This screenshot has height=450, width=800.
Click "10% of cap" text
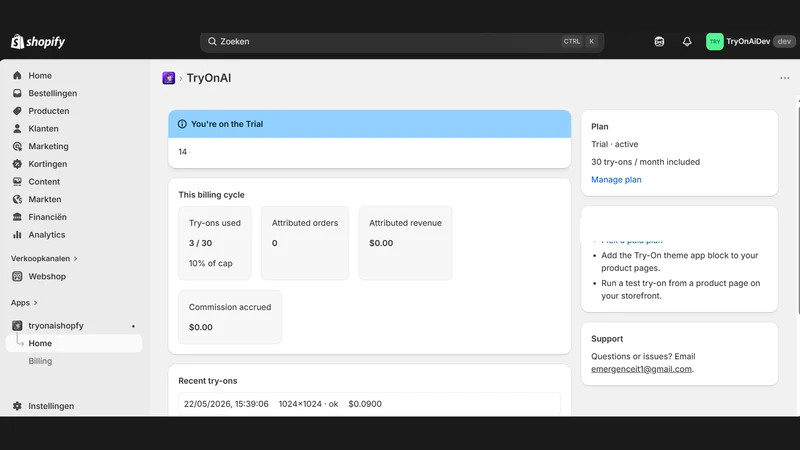tap(211, 263)
